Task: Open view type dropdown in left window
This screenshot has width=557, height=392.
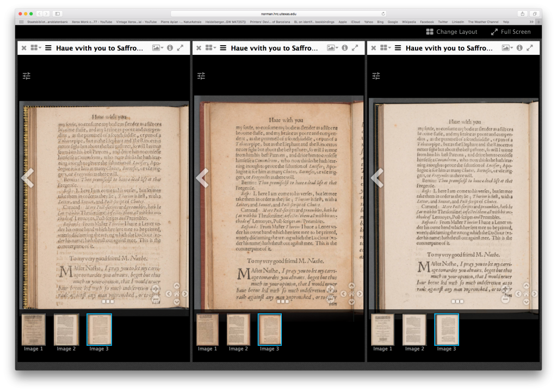Action: 158,48
